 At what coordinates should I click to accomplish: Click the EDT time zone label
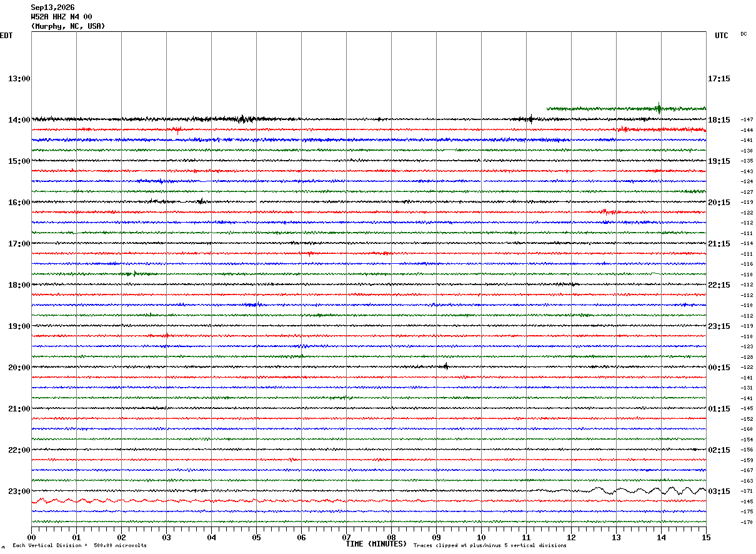coord(6,36)
